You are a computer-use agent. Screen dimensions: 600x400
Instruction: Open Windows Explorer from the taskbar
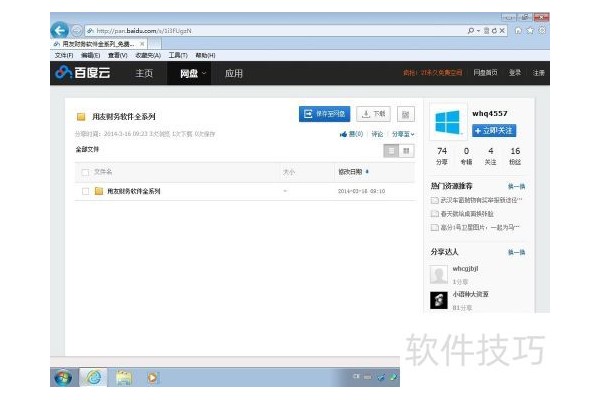click(x=124, y=377)
